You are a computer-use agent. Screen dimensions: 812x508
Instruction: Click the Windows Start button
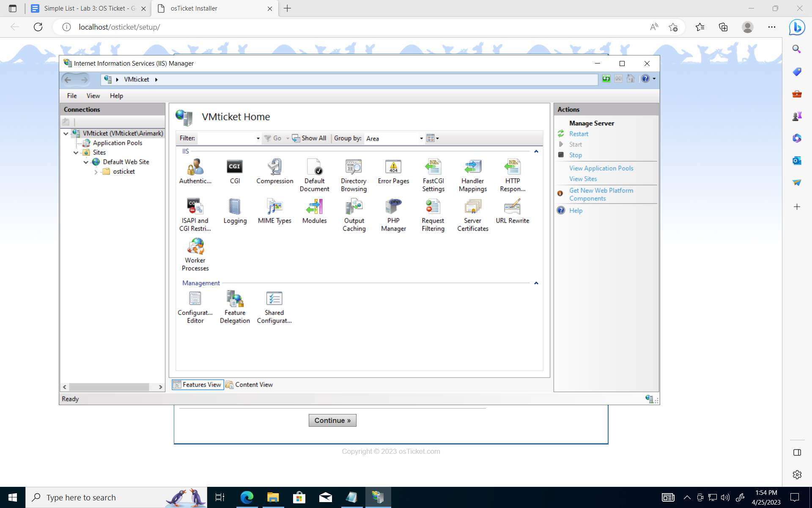pyautogui.click(x=13, y=497)
